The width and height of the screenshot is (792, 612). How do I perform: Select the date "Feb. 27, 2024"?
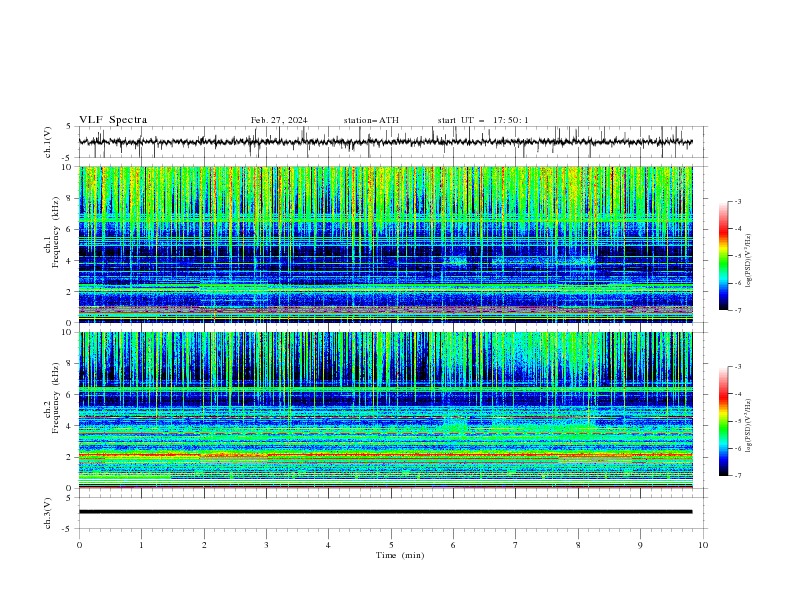[x=279, y=120]
